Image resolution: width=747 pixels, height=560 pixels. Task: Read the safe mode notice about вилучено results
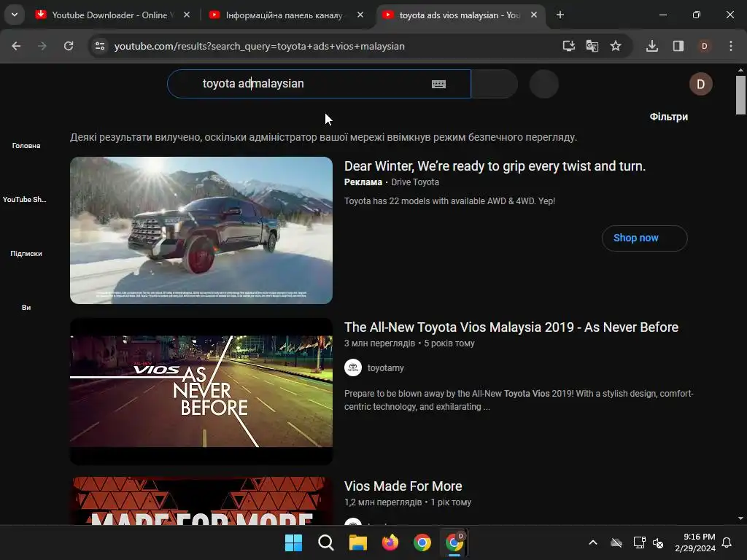(323, 137)
